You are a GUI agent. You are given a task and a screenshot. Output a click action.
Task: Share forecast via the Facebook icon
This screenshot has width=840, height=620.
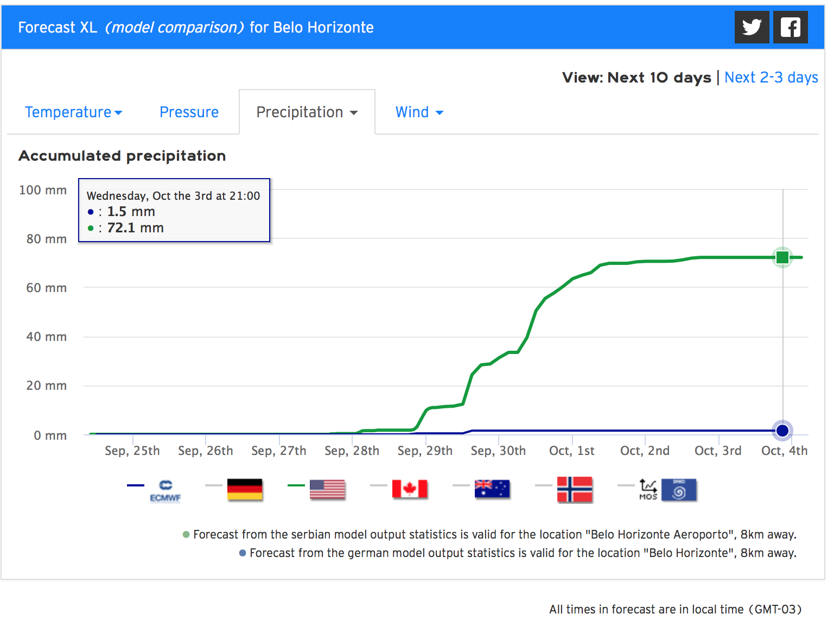tap(790, 27)
